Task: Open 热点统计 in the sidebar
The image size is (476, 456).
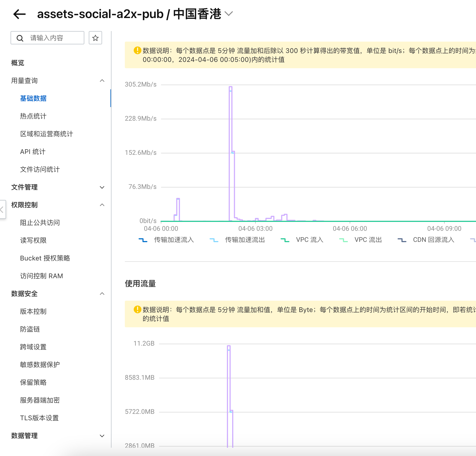Action: 33,116
